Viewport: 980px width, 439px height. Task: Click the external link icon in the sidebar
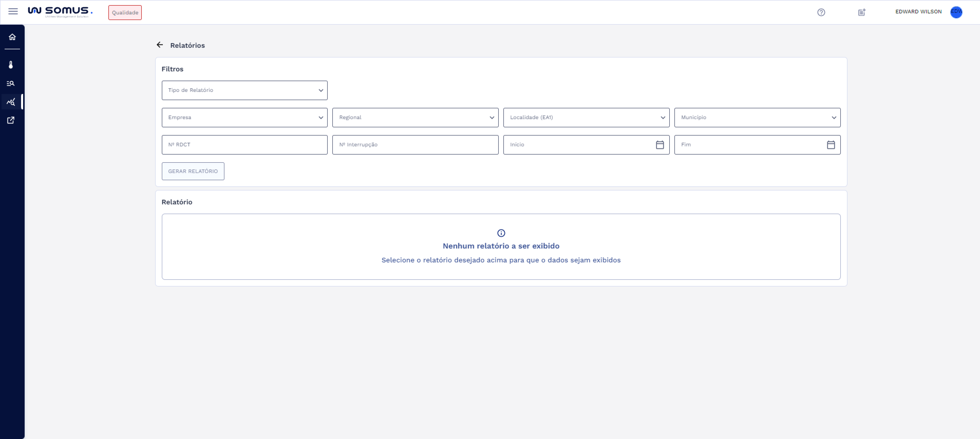click(x=11, y=120)
